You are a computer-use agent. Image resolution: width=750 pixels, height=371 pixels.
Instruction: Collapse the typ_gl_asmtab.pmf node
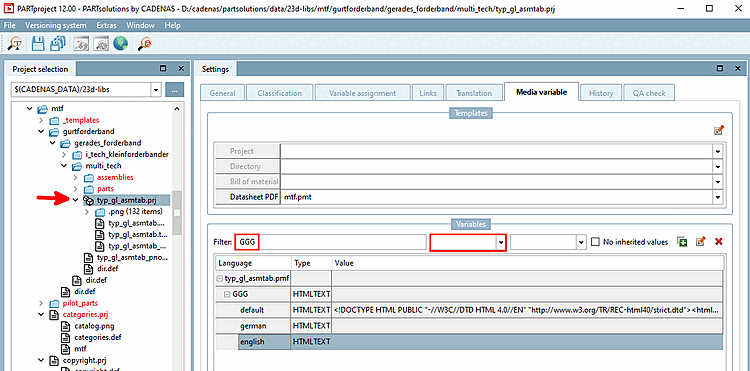click(x=220, y=278)
